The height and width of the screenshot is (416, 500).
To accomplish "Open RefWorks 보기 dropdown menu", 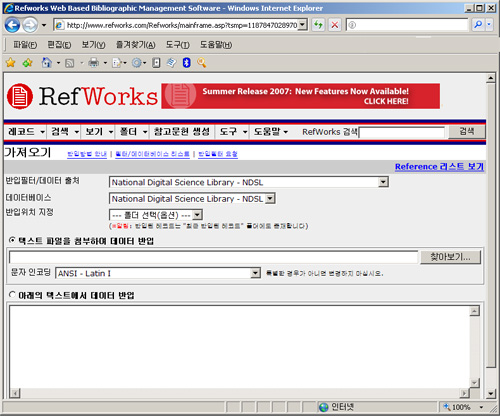I will point(99,132).
